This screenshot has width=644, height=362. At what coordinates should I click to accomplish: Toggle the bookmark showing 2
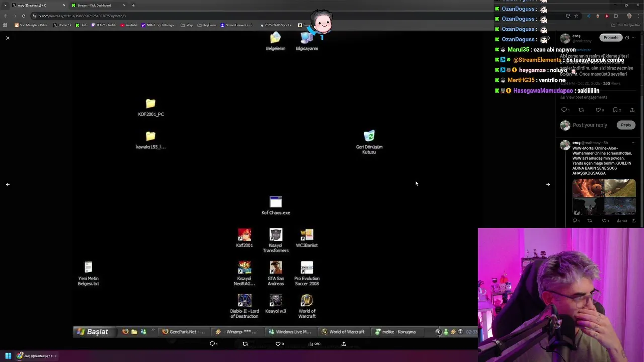(617, 110)
